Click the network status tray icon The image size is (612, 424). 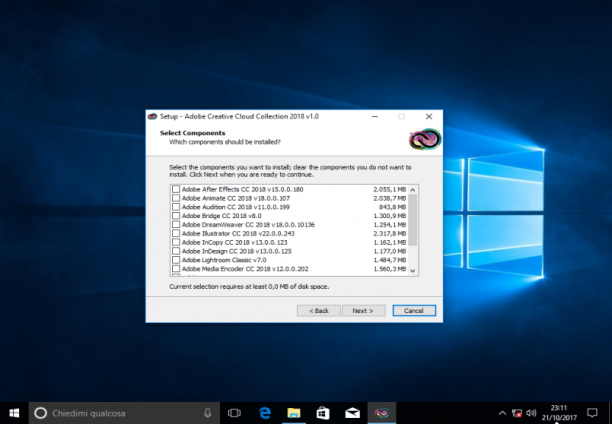pos(517,413)
